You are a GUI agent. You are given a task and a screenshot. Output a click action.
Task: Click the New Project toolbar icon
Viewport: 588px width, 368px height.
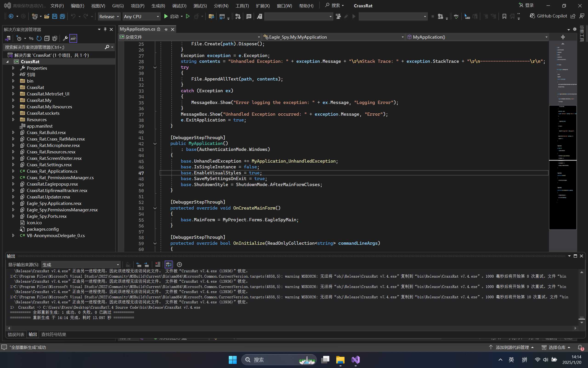pyautogui.click(x=34, y=16)
